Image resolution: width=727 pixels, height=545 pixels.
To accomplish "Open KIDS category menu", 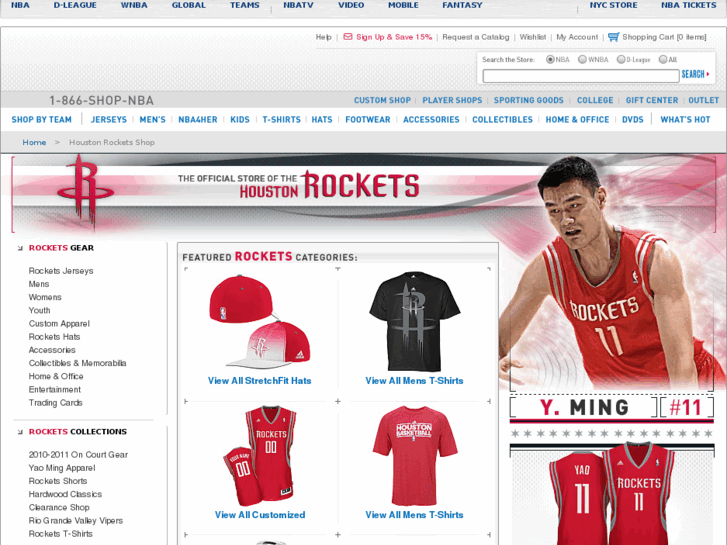I will 240,120.
